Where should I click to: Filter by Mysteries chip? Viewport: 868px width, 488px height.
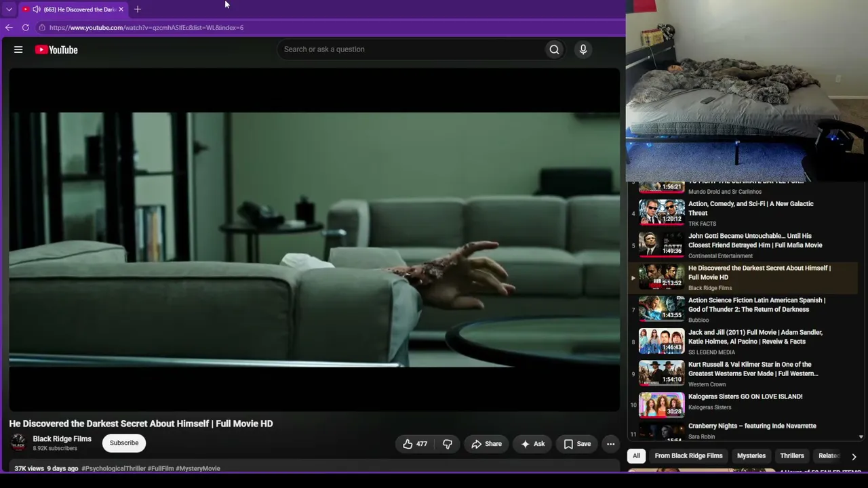click(x=751, y=456)
